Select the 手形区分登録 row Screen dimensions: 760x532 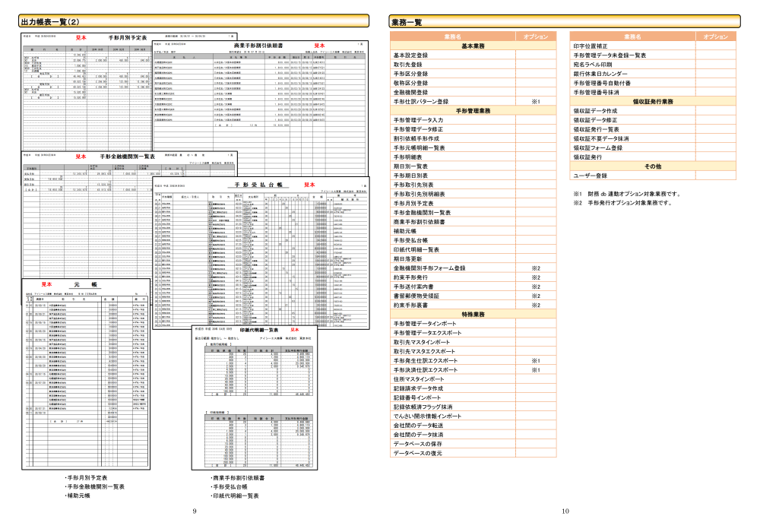[x=473, y=74]
